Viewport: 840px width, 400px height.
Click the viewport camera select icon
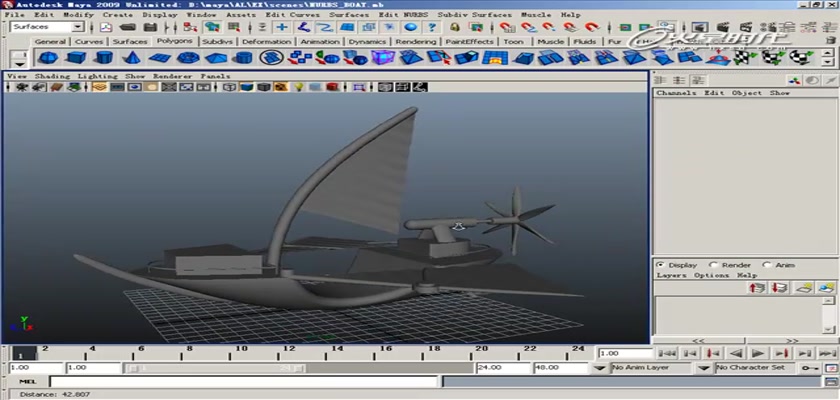pyautogui.click(x=22, y=87)
